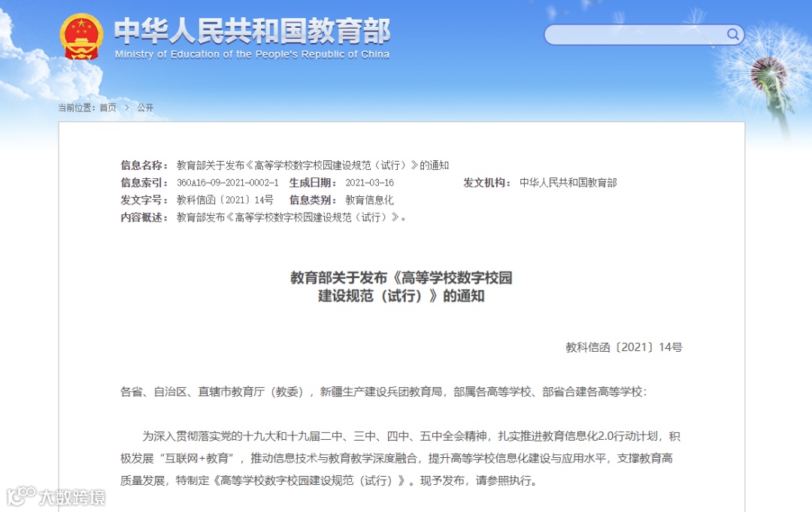Screen dimensions: 812x512
Task: Click the paragraph beginning 为深入贯彻落实党的十九大
Action: click(400, 458)
